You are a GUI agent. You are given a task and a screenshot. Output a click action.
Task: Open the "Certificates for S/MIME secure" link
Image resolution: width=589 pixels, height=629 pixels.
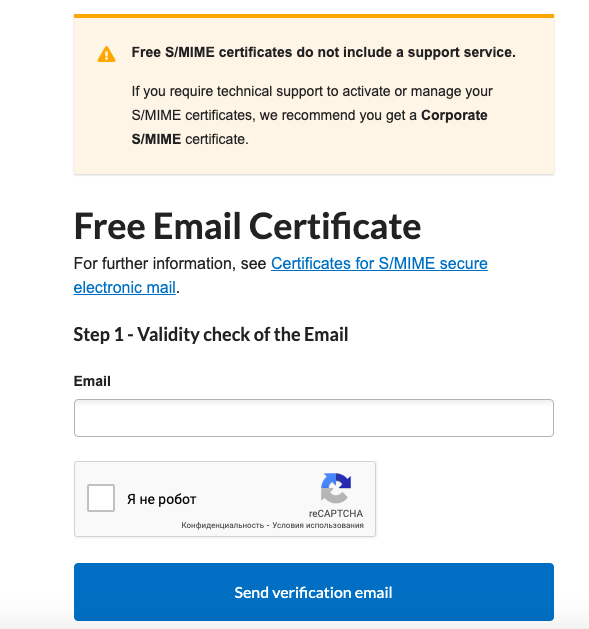click(x=379, y=264)
